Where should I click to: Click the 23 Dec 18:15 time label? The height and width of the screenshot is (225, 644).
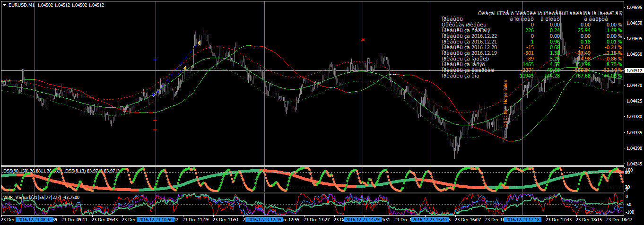point(590,220)
